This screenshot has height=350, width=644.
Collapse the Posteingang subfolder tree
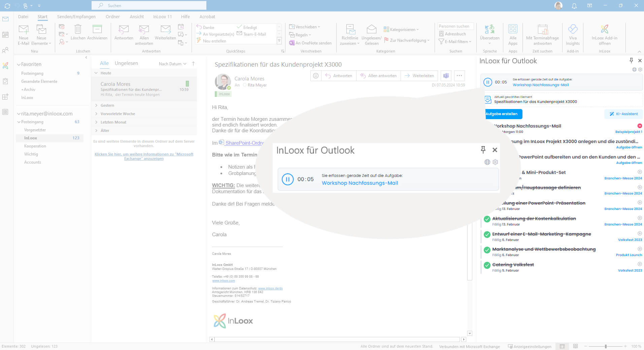tap(19, 122)
